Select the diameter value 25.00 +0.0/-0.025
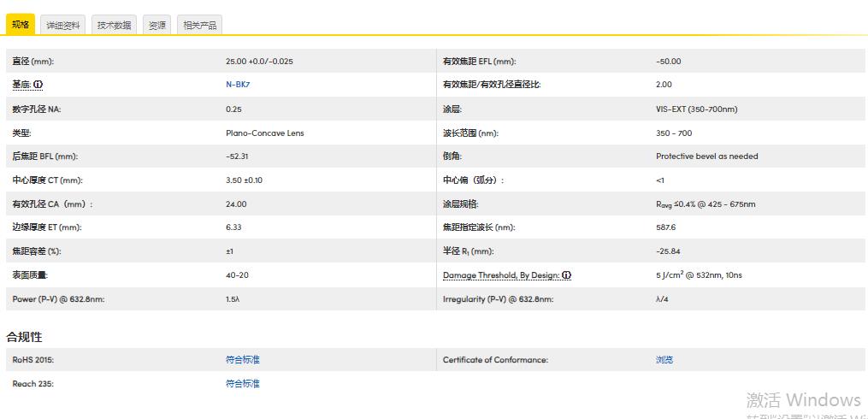Screen dimensions: 868x419 tap(259, 62)
